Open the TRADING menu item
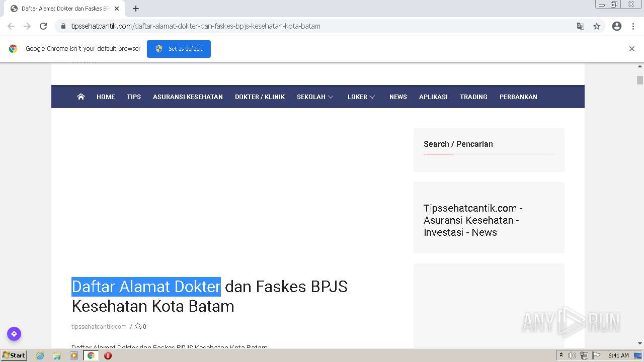The width and height of the screenshot is (644, 362). pyautogui.click(x=473, y=97)
